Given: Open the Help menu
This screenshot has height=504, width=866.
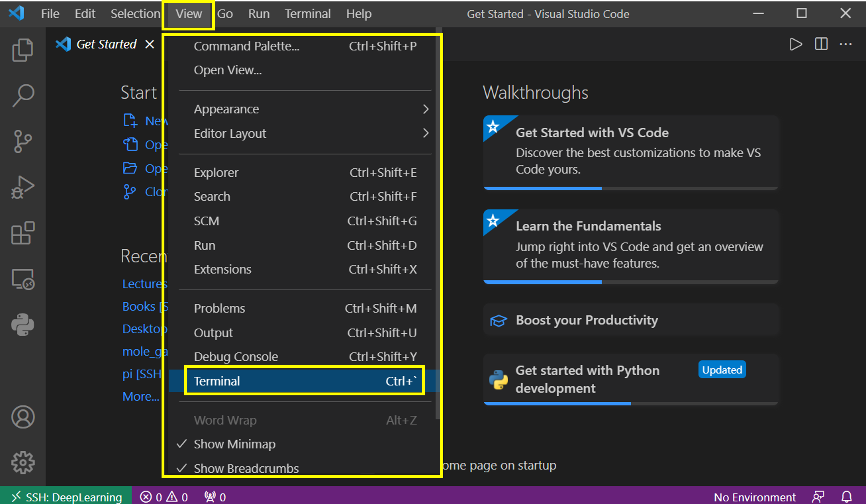Looking at the screenshot, I should tap(359, 14).
